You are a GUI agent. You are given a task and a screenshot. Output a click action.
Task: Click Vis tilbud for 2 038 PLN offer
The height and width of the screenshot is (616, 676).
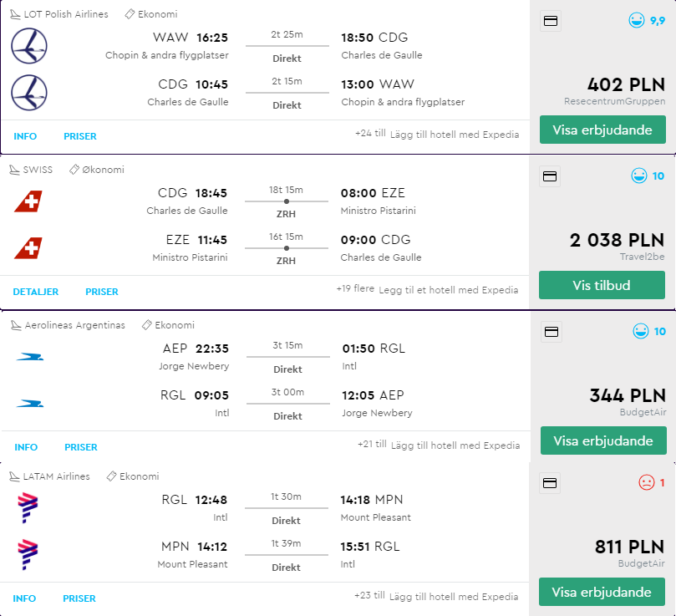(602, 285)
